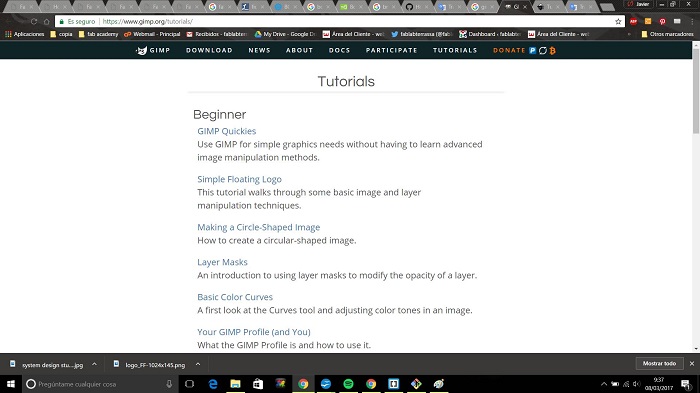The width and height of the screenshot is (700, 393).
Task: Open the Webmail - Principal bookmark
Action: tap(152, 34)
